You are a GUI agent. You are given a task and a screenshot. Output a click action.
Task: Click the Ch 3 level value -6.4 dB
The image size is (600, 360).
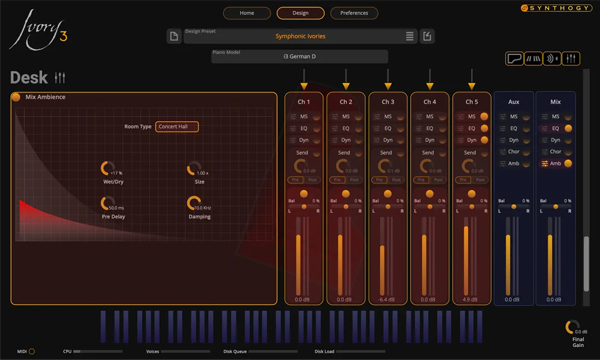point(386,300)
